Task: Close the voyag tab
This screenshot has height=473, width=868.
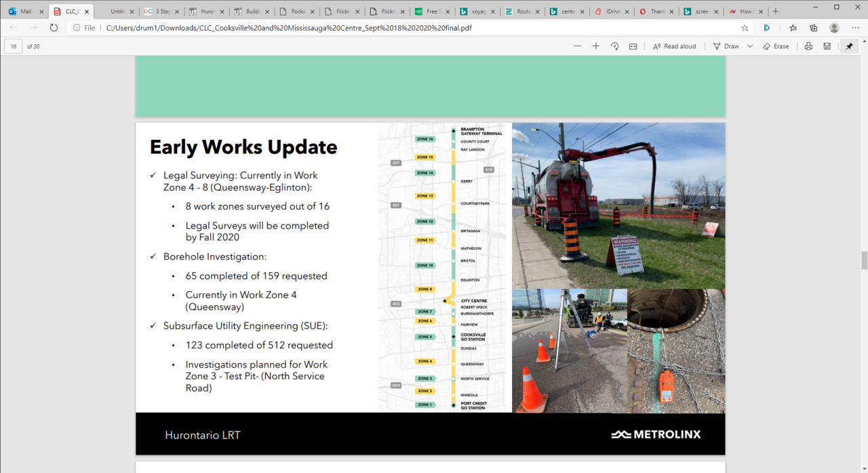Action: [493, 12]
